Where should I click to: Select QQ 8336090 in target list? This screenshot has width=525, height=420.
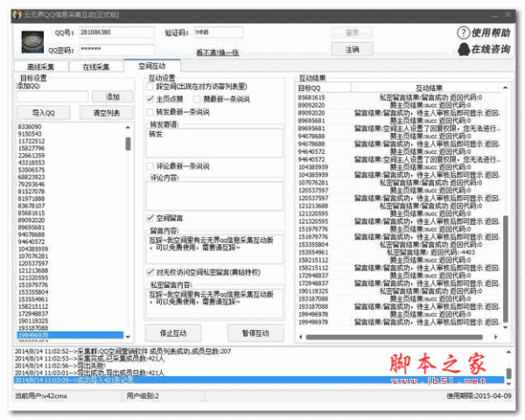70,127
